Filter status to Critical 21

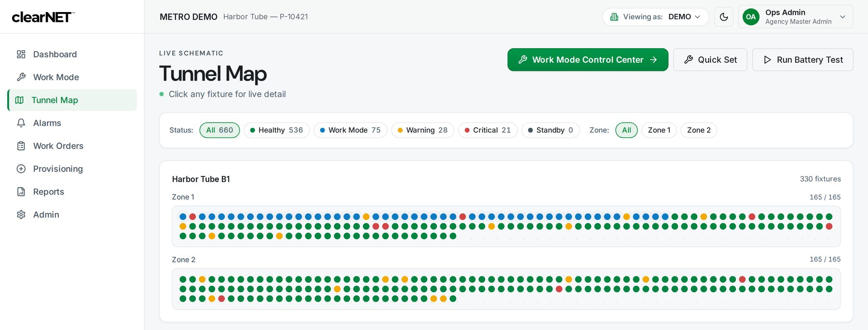click(488, 130)
